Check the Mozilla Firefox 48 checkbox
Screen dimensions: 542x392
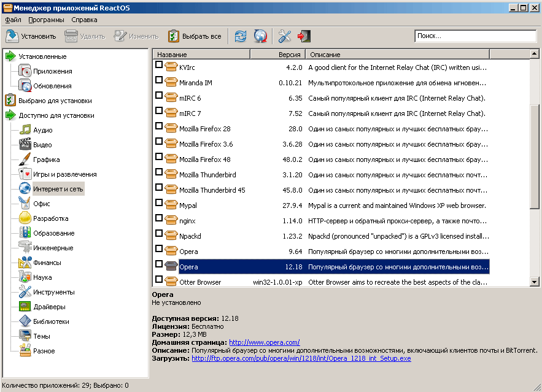tap(159, 158)
